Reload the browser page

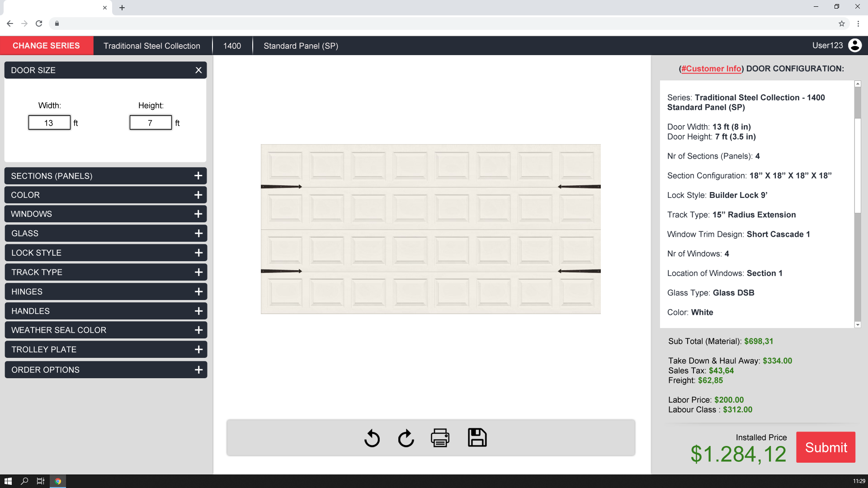click(39, 23)
